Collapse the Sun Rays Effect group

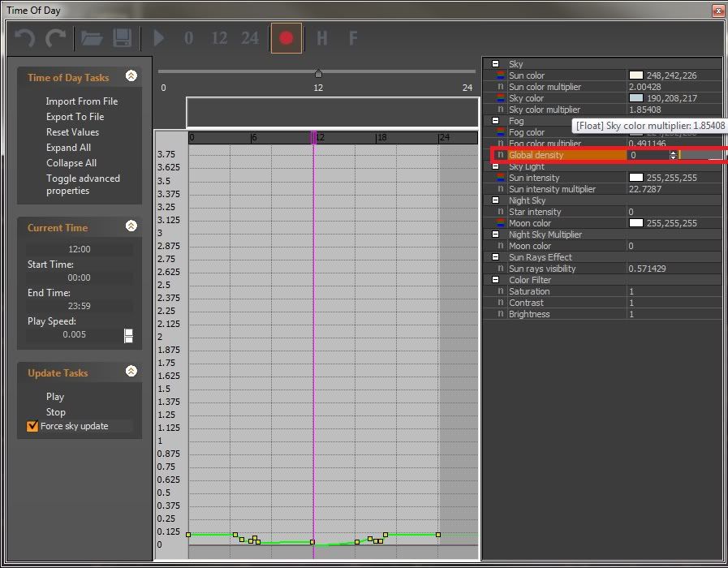pos(495,257)
